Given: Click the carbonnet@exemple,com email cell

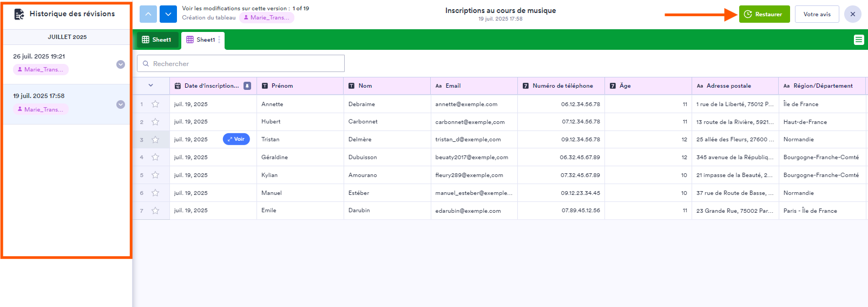Looking at the screenshot, I should [x=474, y=122].
